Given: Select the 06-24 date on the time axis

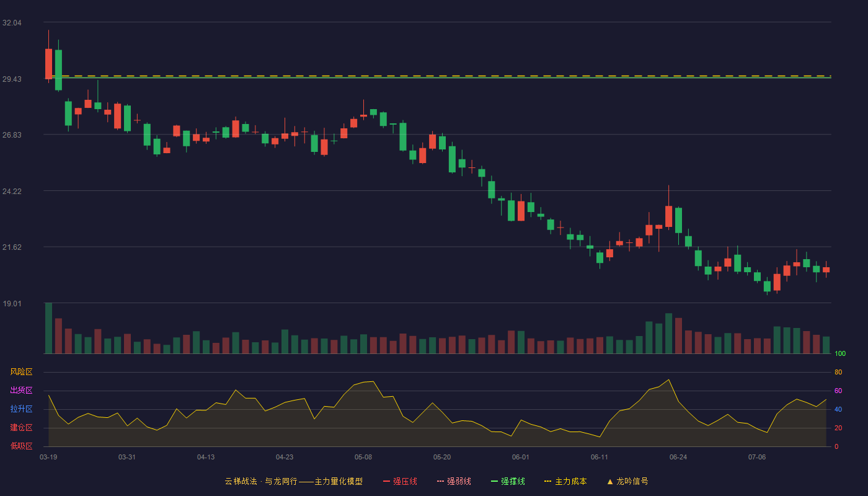Looking at the screenshot, I should tap(678, 457).
